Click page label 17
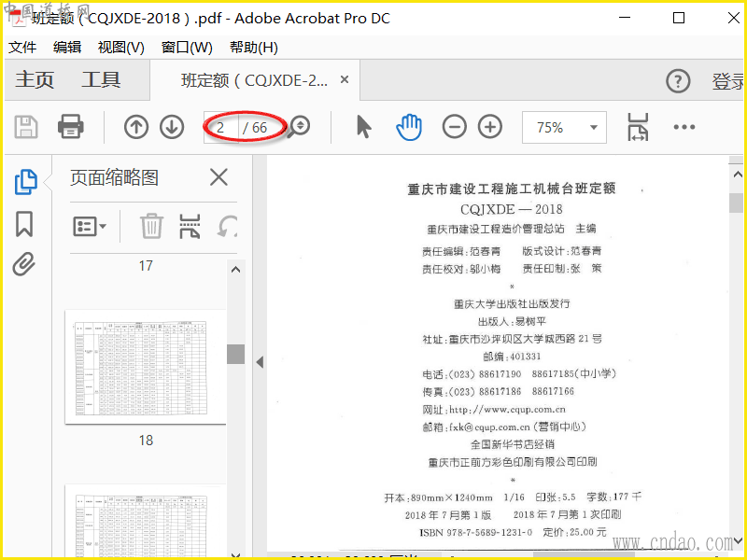The image size is (747, 560). click(x=146, y=266)
